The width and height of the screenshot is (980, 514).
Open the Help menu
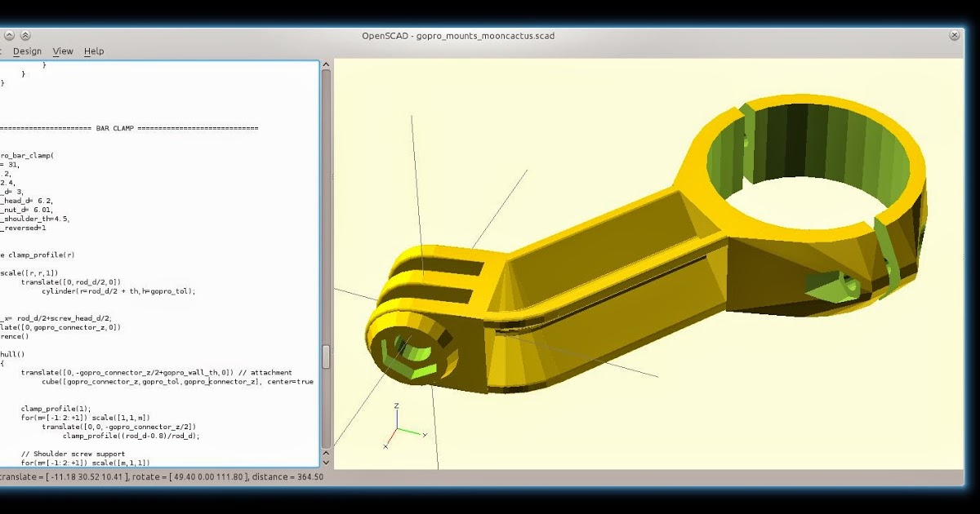[94, 51]
